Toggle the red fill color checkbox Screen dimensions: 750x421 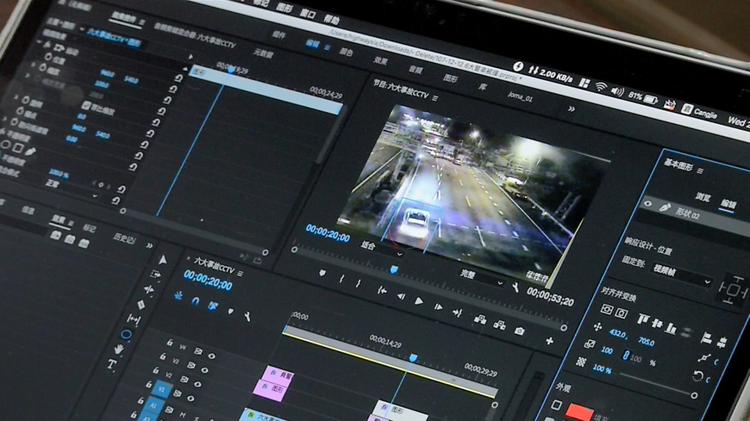click(557, 405)
